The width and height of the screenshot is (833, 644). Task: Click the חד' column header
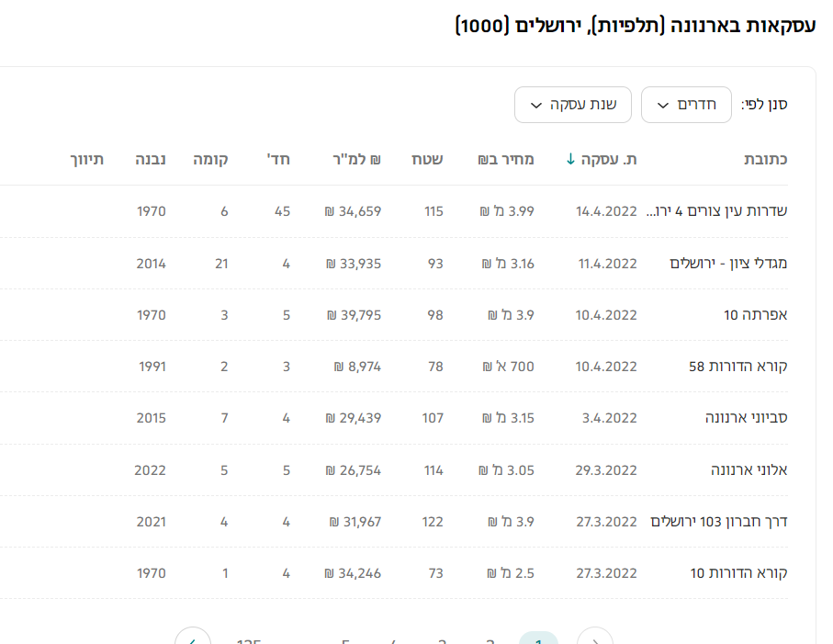pos(278,160)
